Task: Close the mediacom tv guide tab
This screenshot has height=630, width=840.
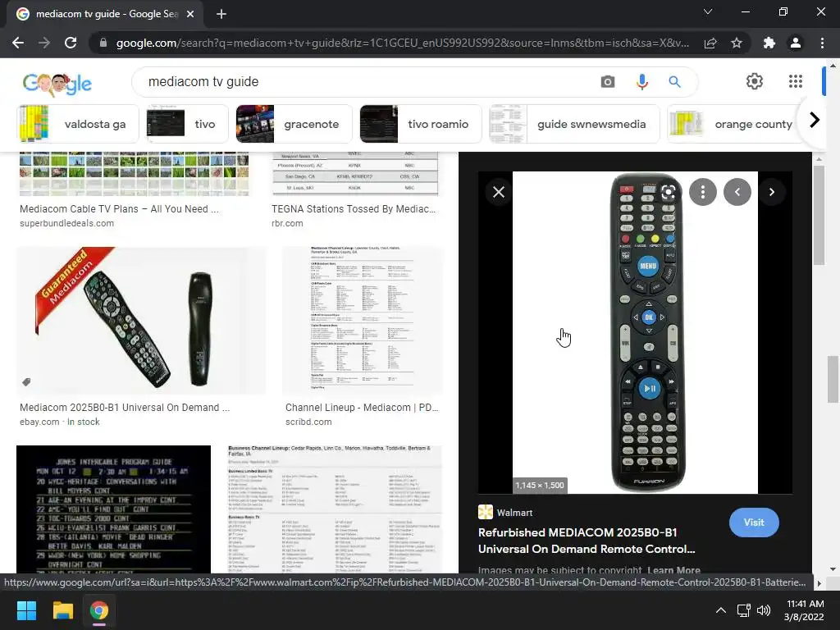Action: (x=190, y=14)
